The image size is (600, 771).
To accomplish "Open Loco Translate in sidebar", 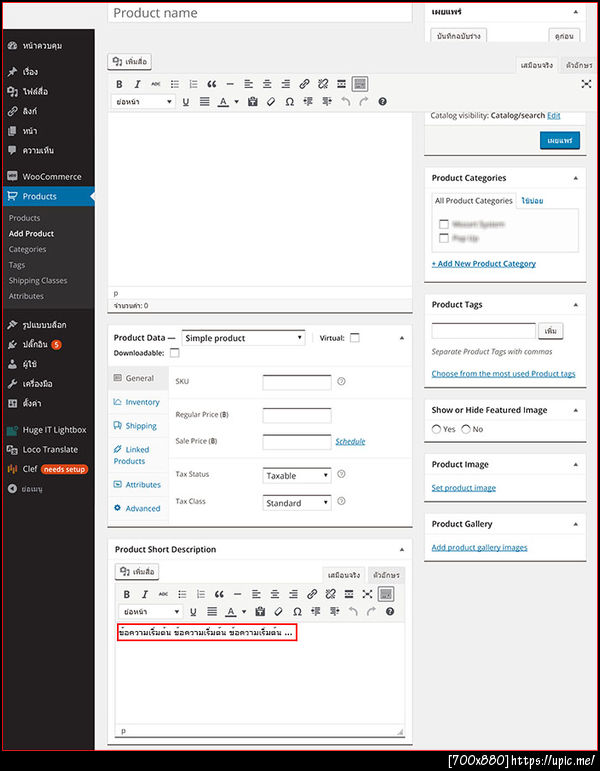I will pyautogui.click(x=48, y=449).
